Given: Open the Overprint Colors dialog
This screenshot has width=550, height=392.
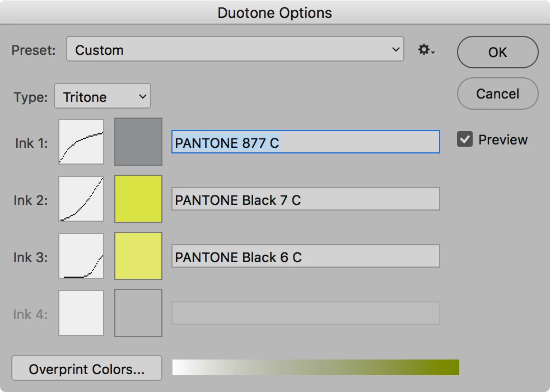Looking at the screenshot, I should 87,368.
